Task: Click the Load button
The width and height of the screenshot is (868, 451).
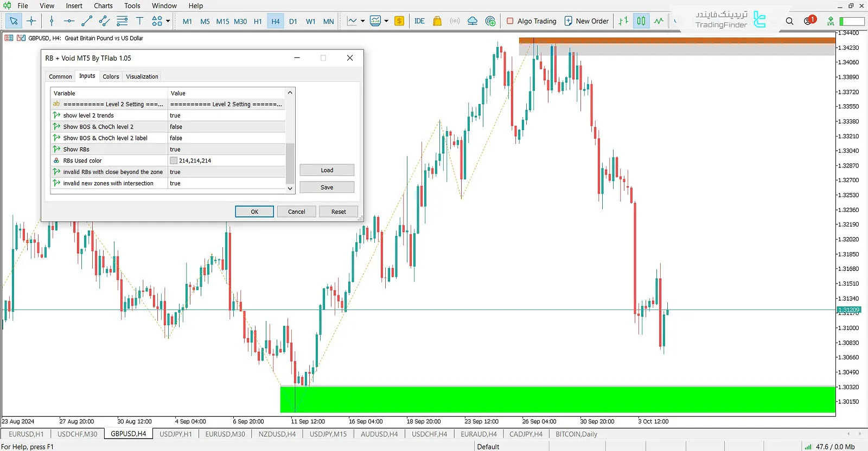Action: (327, 170)
